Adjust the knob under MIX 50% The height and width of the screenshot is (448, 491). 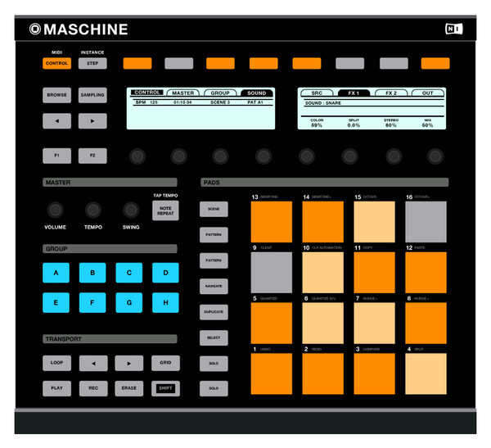tap(435, 156)
